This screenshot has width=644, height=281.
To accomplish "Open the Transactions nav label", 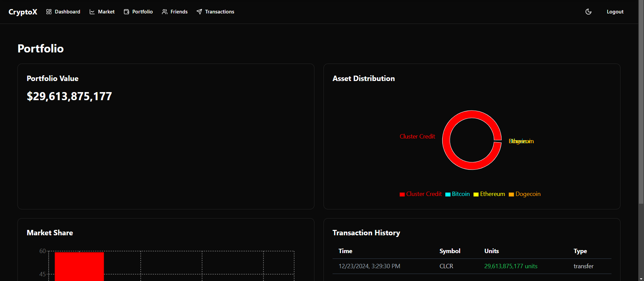I will [219, 12].
